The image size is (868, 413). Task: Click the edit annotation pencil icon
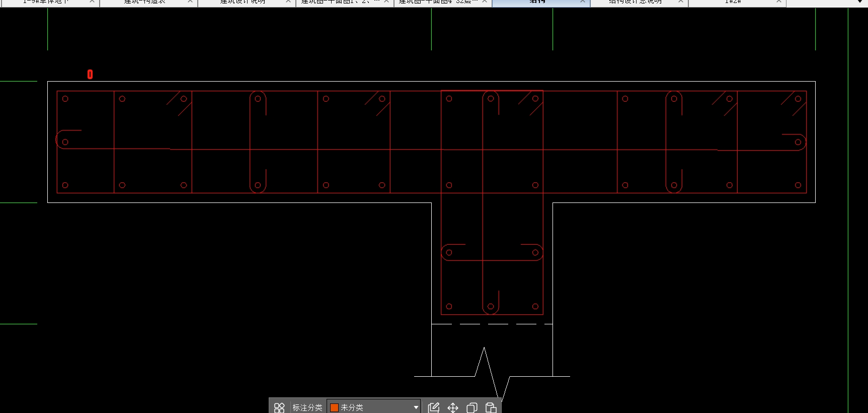(434, 407)
